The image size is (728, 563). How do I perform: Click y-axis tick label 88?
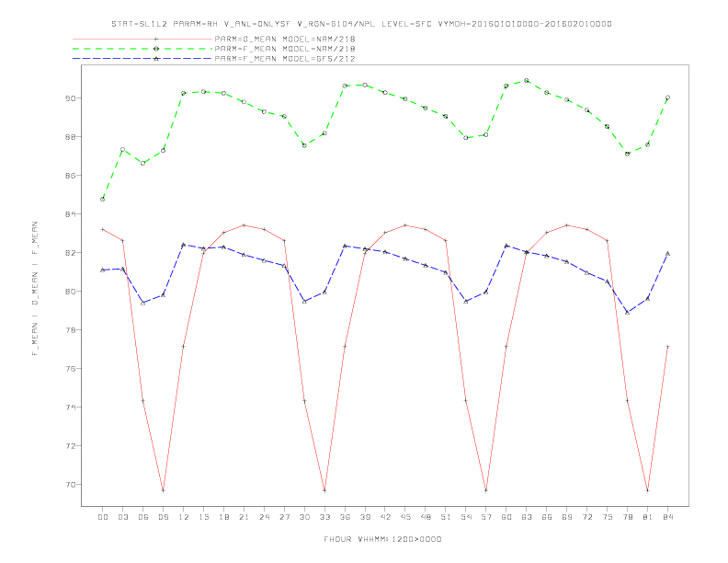(x=71, y=137)
